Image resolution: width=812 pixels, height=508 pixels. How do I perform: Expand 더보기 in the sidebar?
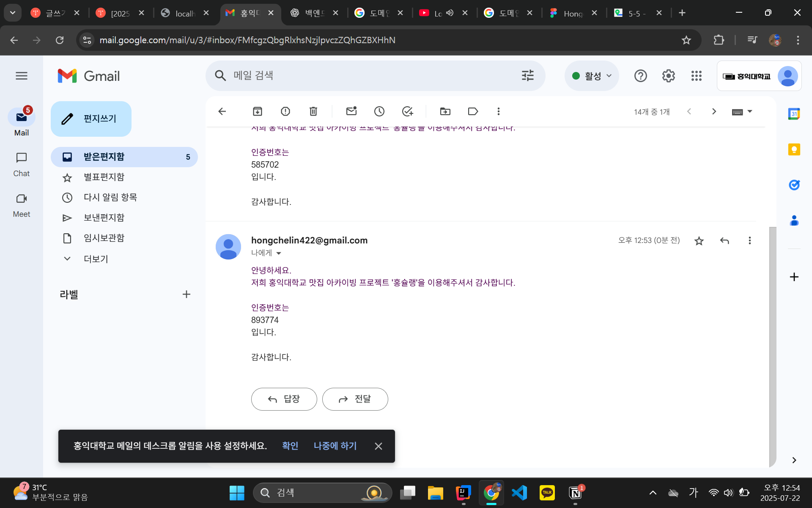96,259
